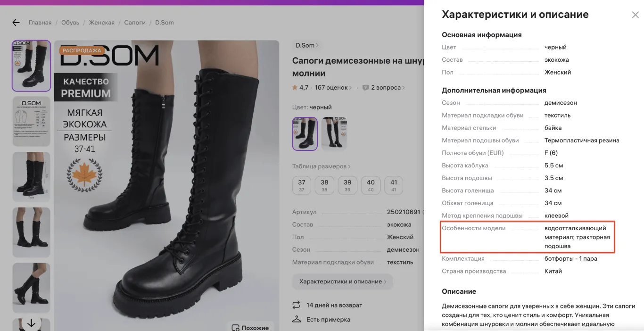Click the similar items search icon
This screenshot has height=331, width=644.
(x=235, y=328)
